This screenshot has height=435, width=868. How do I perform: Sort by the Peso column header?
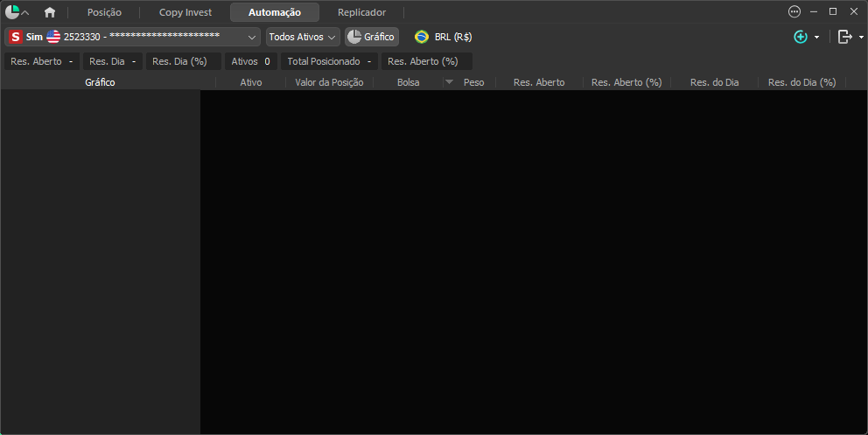(474, 82)
